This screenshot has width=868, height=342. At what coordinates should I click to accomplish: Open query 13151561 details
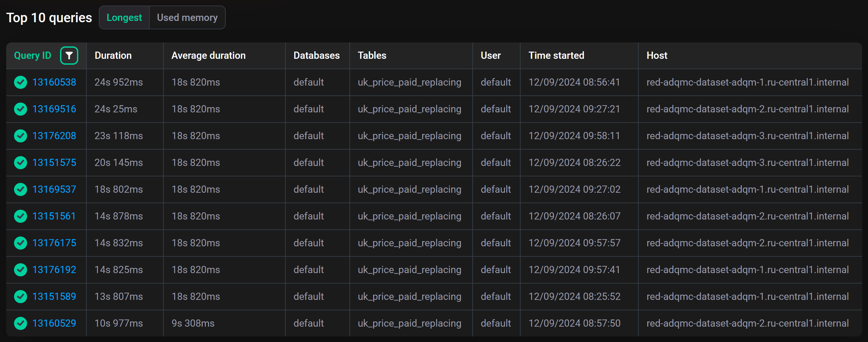[54, 216]
